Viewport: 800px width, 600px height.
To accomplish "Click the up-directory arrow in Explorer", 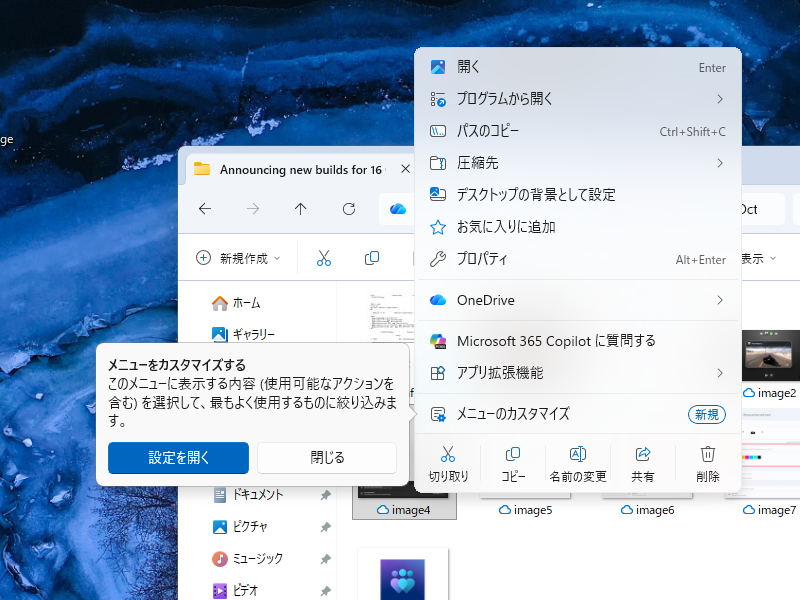I will (x=301, y=209).
